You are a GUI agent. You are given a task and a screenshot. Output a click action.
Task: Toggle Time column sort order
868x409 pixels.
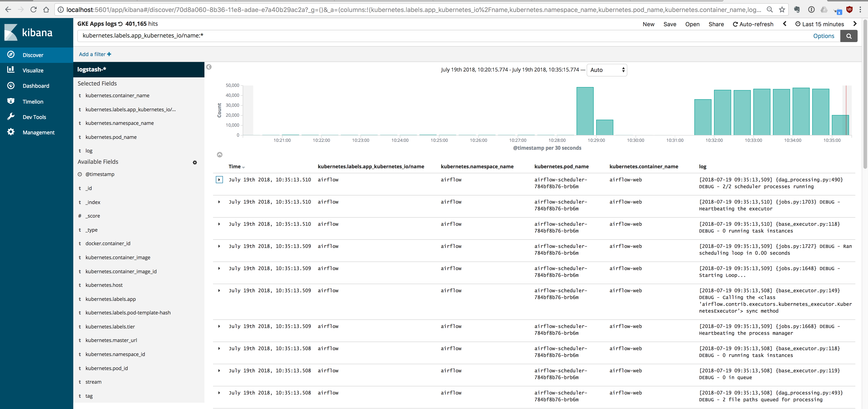tap(243, 168)
